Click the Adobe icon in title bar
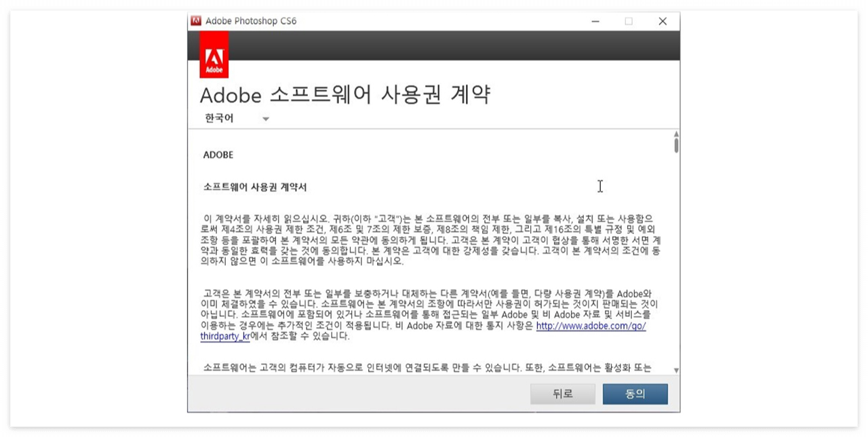 pyautogui.click(x=196, y=20)
